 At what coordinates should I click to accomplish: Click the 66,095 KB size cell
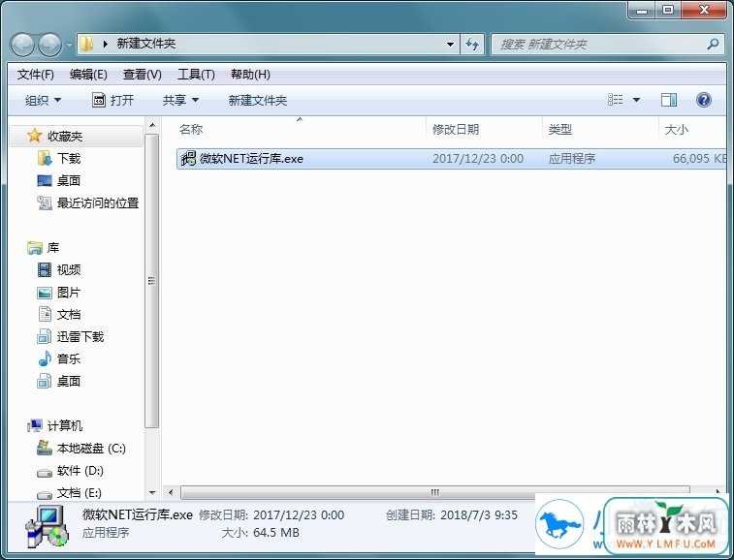tap(699, 159)
